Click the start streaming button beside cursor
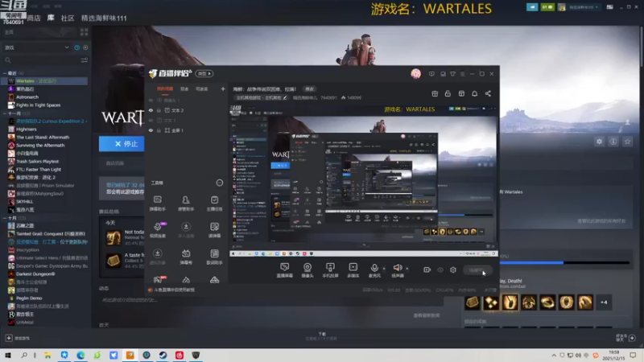 [477, 270]
